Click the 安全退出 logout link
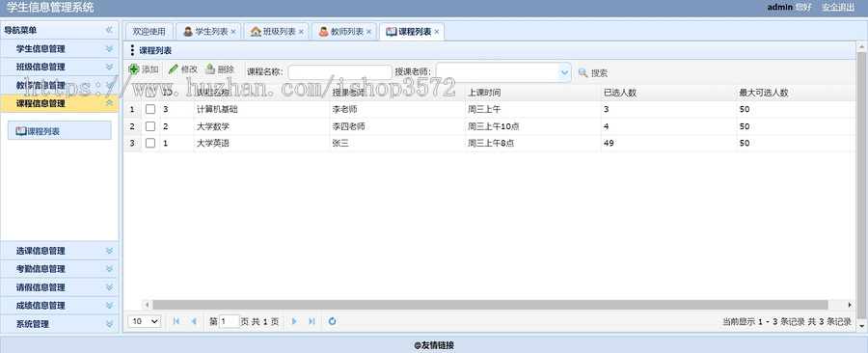This screenshot has width=868, height=353. [x=838, y=8]
